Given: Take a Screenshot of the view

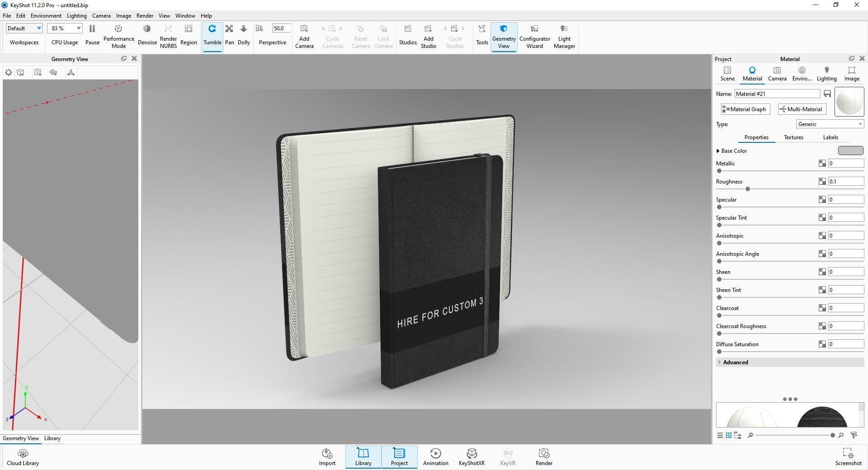Looking at the screenshot, I should (x=848, y=457).
